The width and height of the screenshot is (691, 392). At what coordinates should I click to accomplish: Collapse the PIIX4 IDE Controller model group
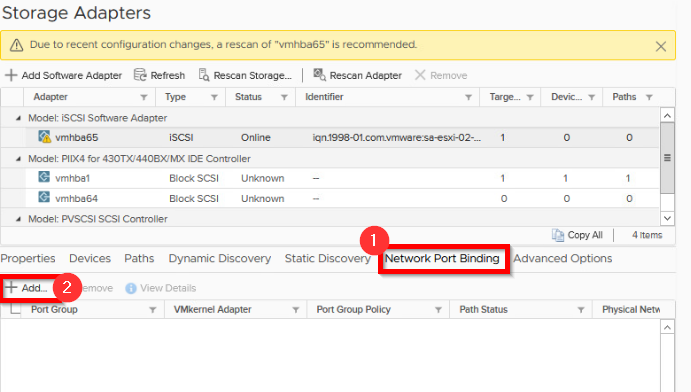tap(18, 159)
